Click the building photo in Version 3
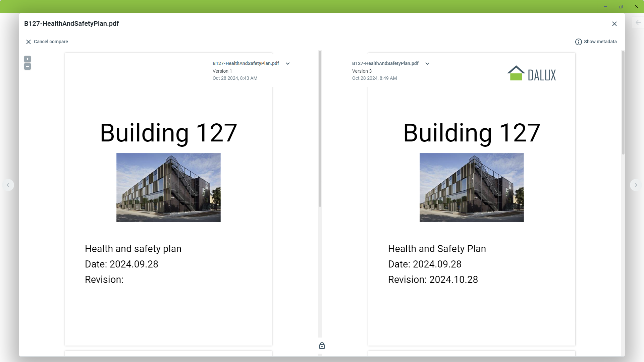The image size is (644, 362). (471, 188)
